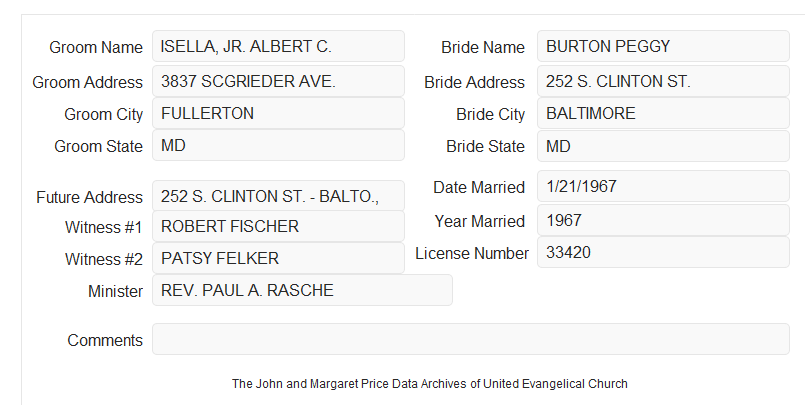This screenshot has height=405, width=805.
Task: Click the Groom Name field
Action: tap(278, 46)
